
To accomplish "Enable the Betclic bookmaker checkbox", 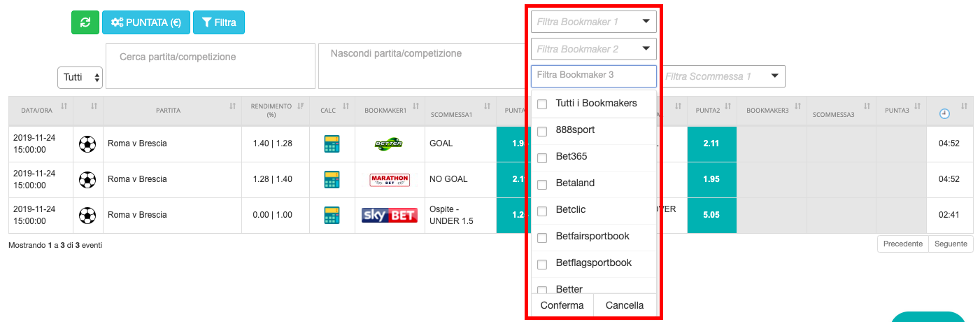I will [x=542, y=211].
